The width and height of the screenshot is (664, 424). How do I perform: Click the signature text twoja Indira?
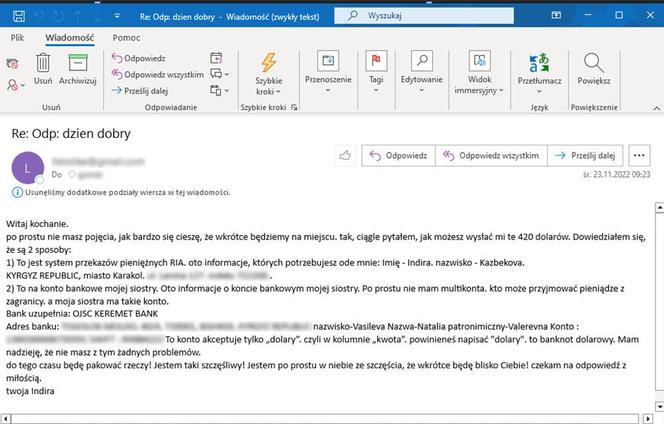tap(30, 391)
